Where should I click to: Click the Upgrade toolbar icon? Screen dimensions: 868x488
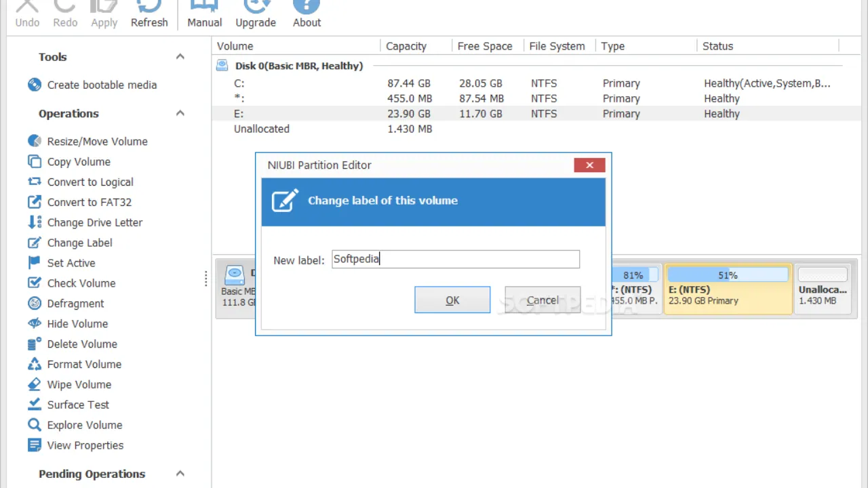click(256, 6)
